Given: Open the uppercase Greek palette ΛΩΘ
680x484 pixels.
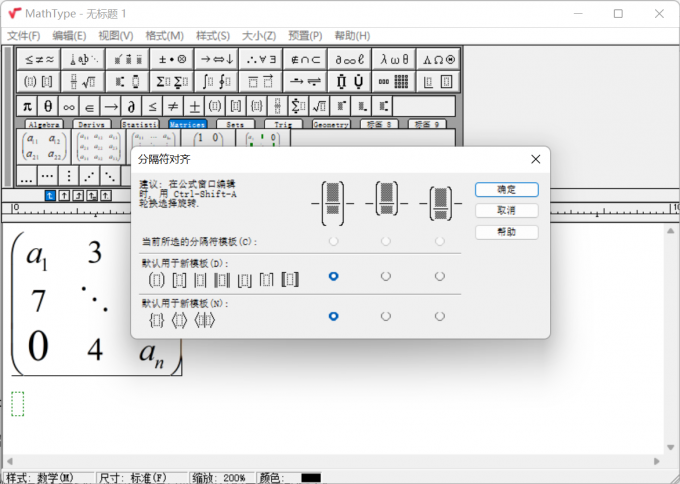Looking at the screenshot, I should [x=438, y=59].
